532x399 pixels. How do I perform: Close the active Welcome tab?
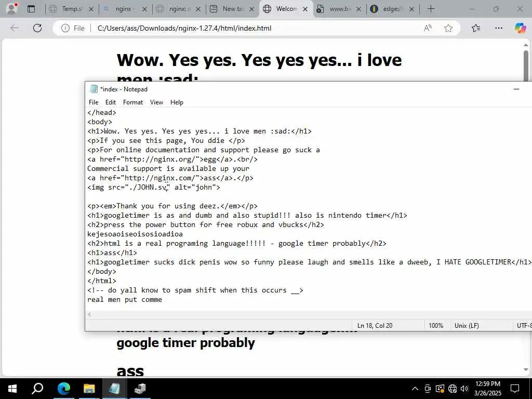[x=305, y=9]
